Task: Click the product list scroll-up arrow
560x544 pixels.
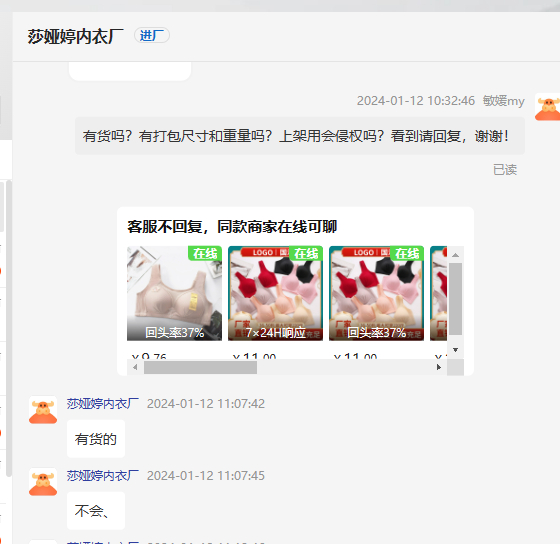Action: click(455, 255)
